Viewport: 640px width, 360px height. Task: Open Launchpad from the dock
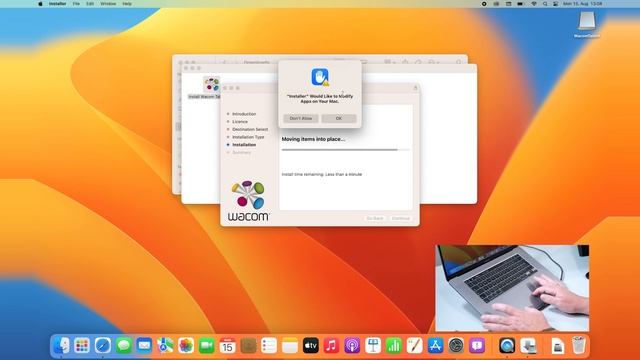point(82,346)
